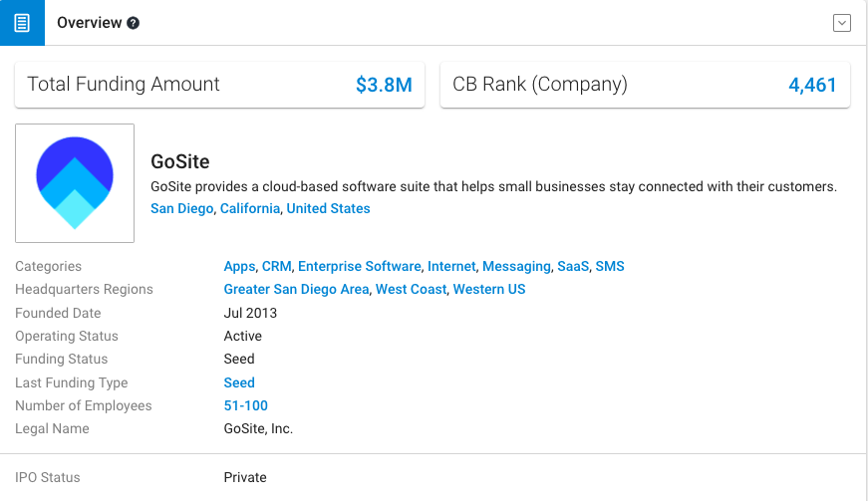Open the West Coast region link
This screenshot has height=501, width=868.
point(411,289)
